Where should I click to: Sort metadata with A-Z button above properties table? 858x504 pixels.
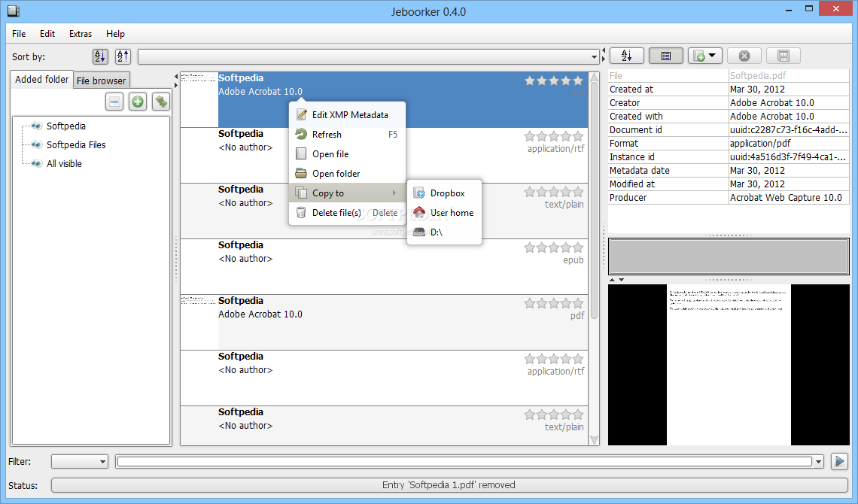coord(626,56)
